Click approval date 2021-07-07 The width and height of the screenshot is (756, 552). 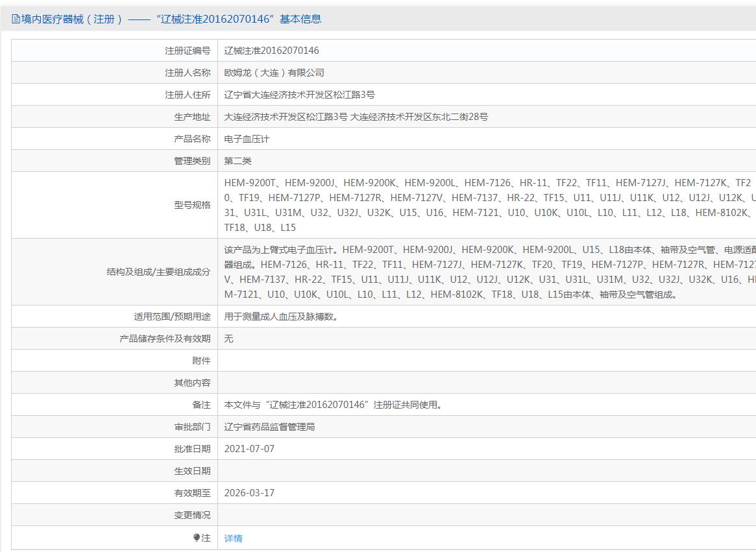(x=249, y=449)
